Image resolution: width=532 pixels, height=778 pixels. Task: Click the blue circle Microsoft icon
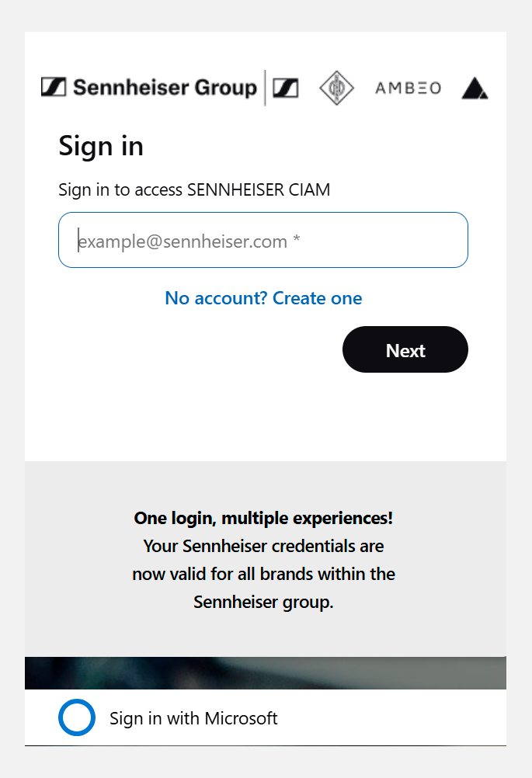[77, 717]
